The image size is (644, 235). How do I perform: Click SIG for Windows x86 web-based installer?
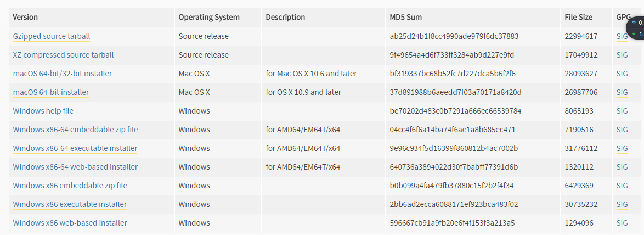tap(622, 223)
